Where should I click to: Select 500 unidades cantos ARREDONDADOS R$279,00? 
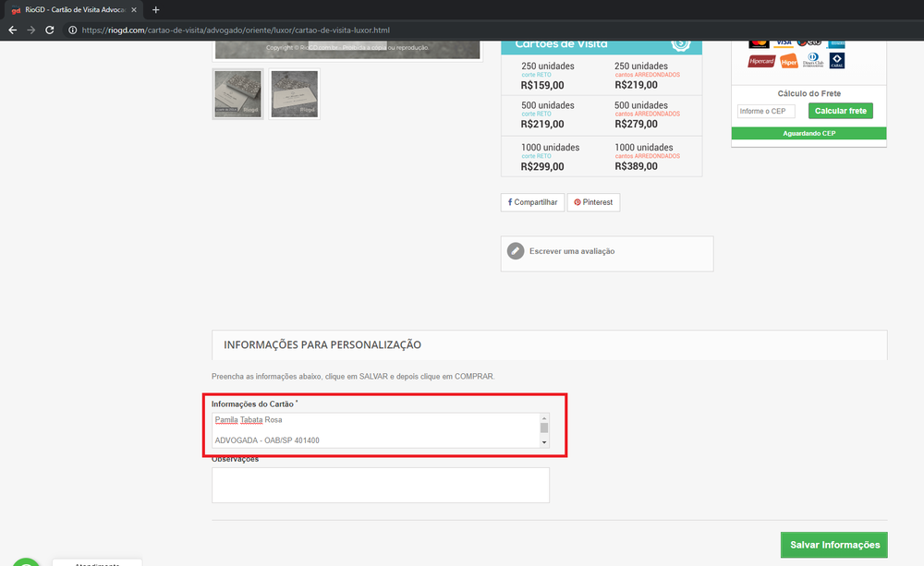pyautogui.click(x=647, y=114)
